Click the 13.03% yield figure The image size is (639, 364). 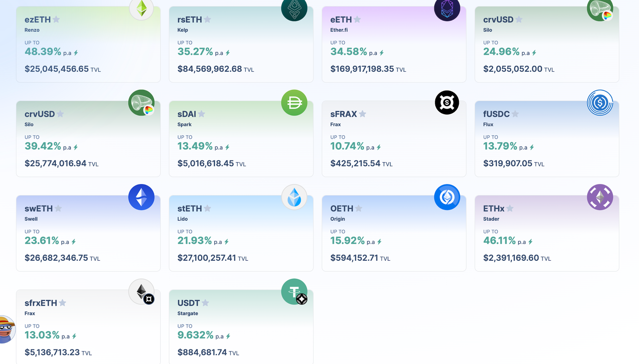[x=42, y=335]
